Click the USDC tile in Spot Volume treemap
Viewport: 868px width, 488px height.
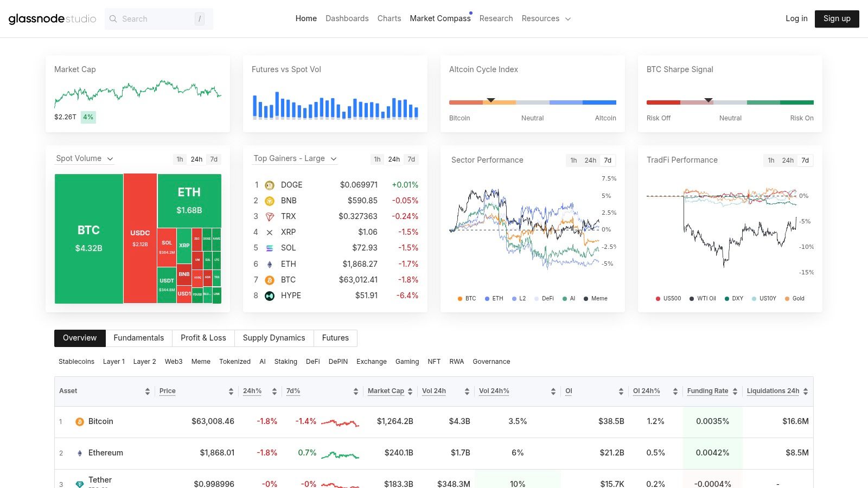[140, 239]
